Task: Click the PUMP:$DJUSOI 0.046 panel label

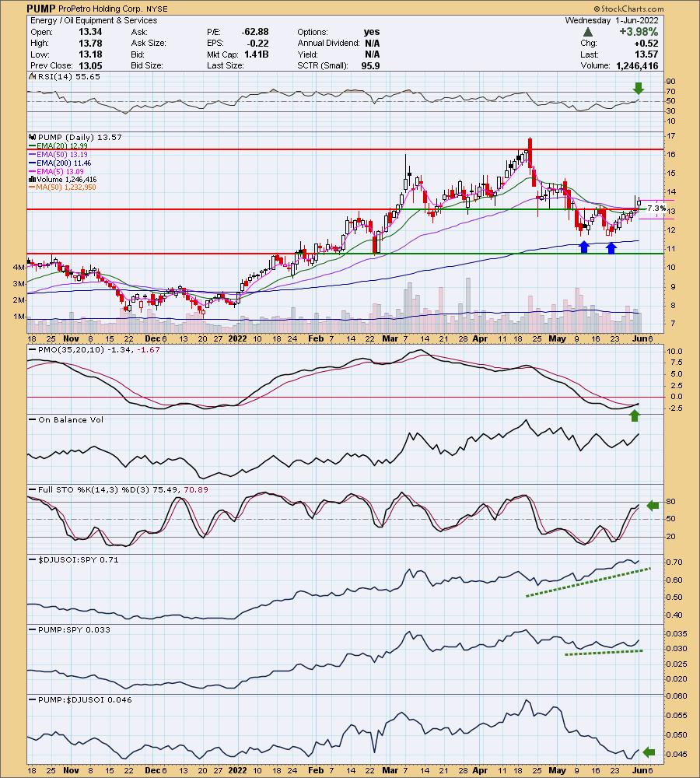Action: (85, 699)
